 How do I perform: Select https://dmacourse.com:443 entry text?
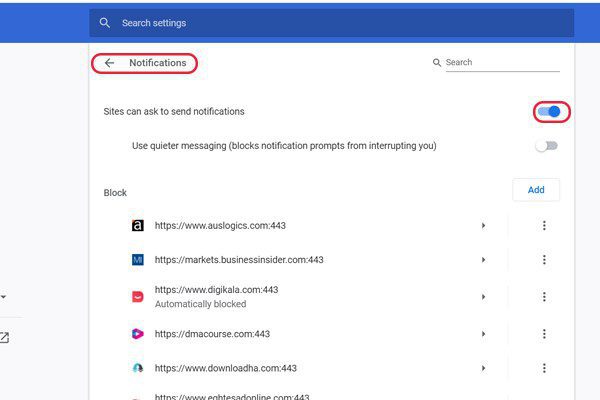(212, 334)
